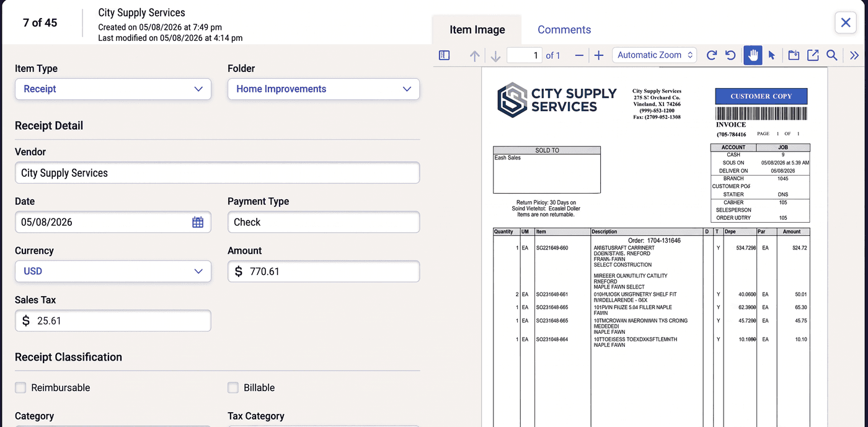Click the City Supply Services logo
This screenshot has width=868, height=427.
point(557,100)
